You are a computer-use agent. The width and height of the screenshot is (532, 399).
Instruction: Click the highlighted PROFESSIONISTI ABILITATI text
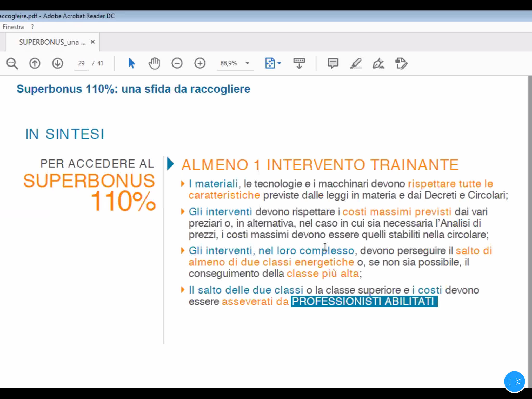pos(364,302)
